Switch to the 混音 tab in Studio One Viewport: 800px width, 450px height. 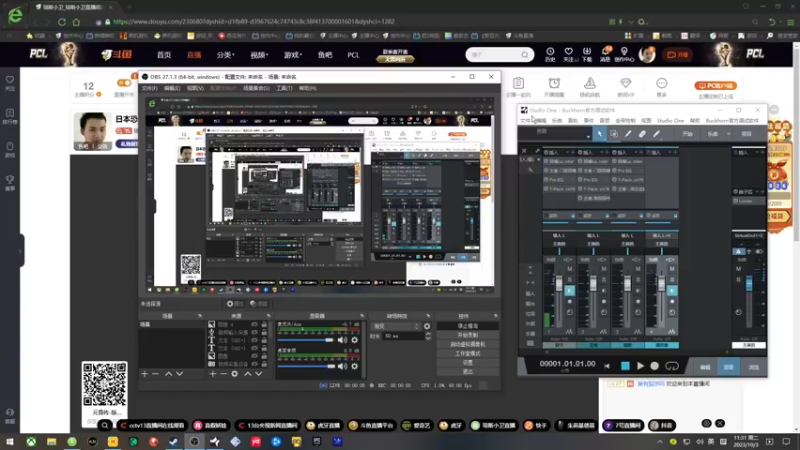[729, 366]
